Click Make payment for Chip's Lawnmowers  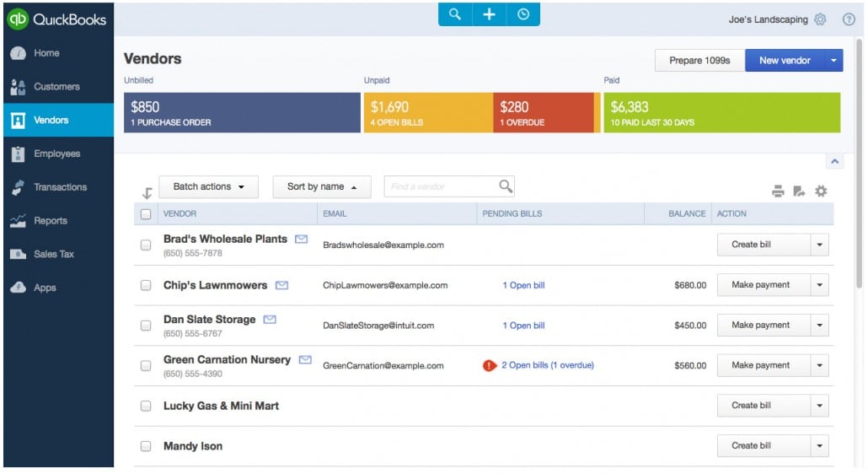[764, 285]
